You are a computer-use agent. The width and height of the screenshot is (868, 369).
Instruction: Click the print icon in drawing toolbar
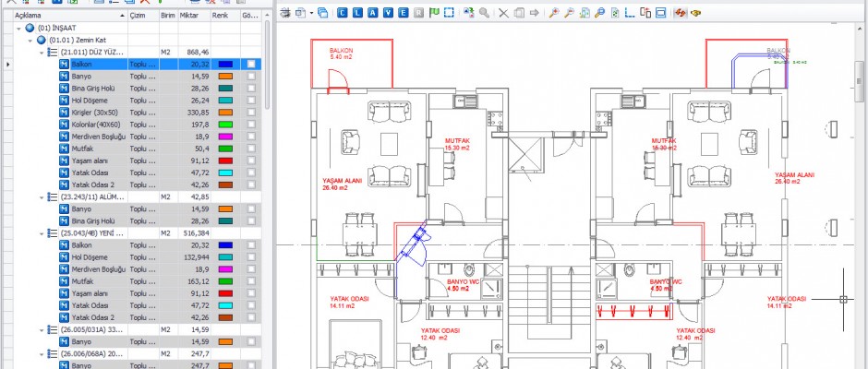(285, 13)
